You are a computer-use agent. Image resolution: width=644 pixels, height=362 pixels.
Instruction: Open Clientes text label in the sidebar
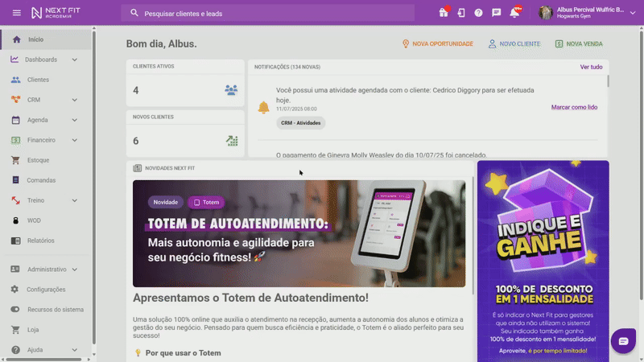coord(38,80)
